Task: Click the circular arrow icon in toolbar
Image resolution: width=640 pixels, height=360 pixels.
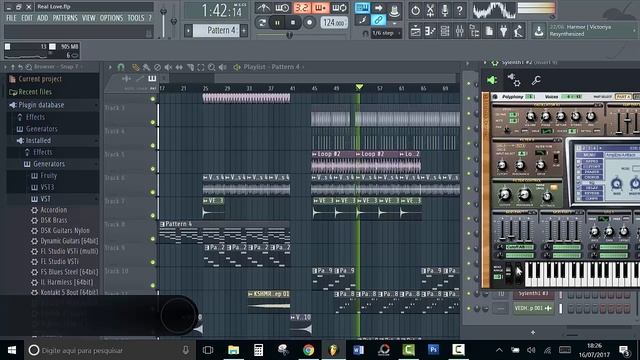Action: click(416, 10)
